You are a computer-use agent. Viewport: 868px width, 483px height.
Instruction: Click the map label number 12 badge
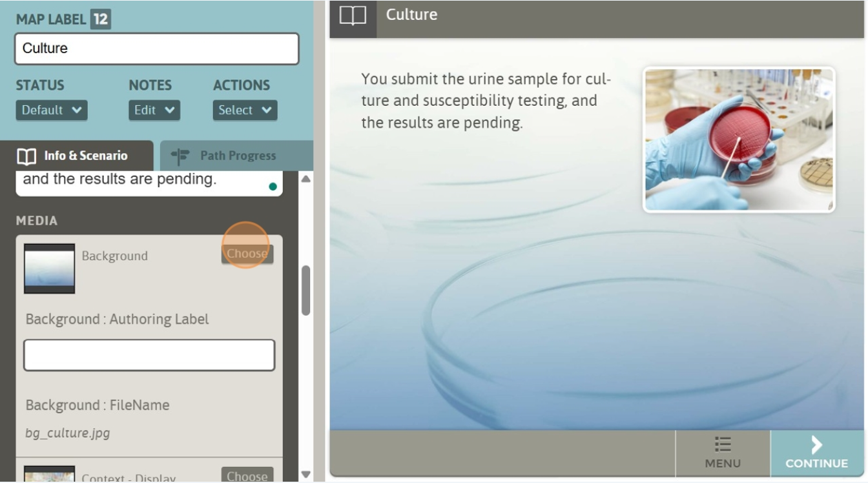click(100, 19)
